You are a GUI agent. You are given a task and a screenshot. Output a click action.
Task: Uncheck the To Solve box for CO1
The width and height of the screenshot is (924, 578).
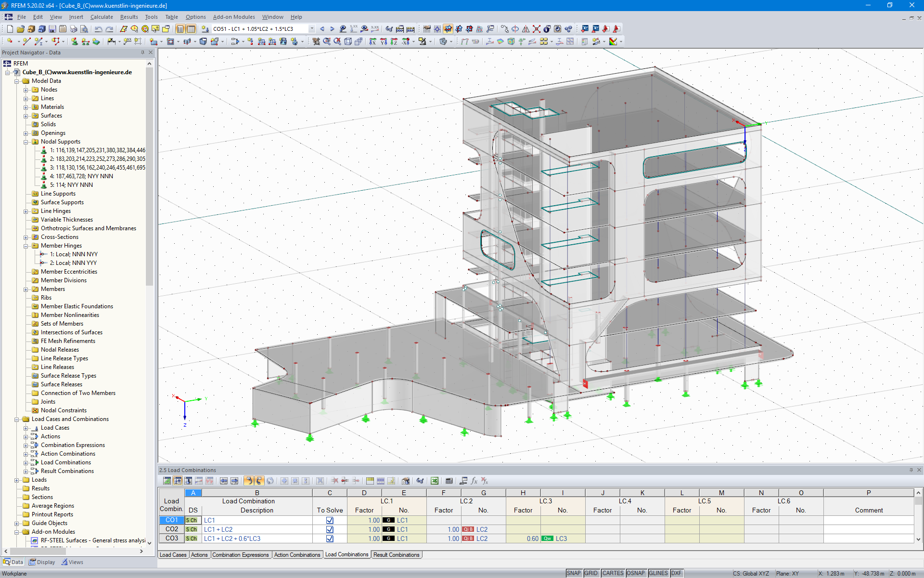point(330,520)
